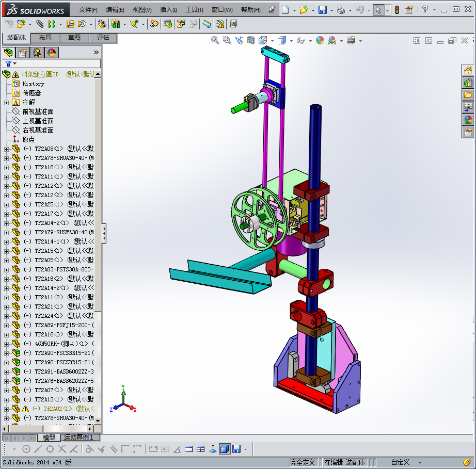Click the Open file folder icon
Screen dimensions: 476x469
304,10
